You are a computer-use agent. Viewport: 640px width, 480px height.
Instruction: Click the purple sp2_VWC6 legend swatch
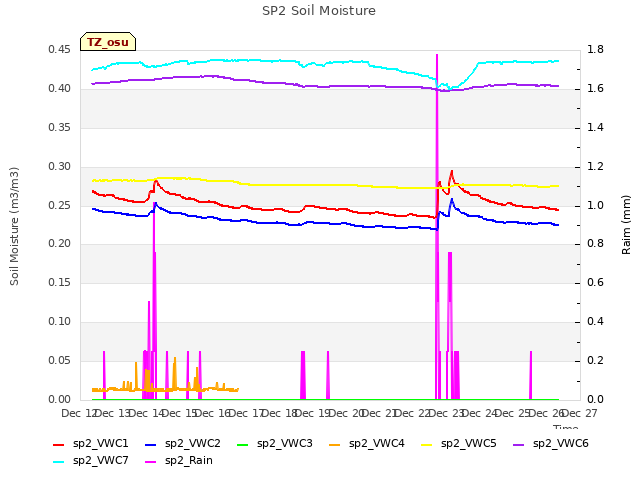point(519,445)
